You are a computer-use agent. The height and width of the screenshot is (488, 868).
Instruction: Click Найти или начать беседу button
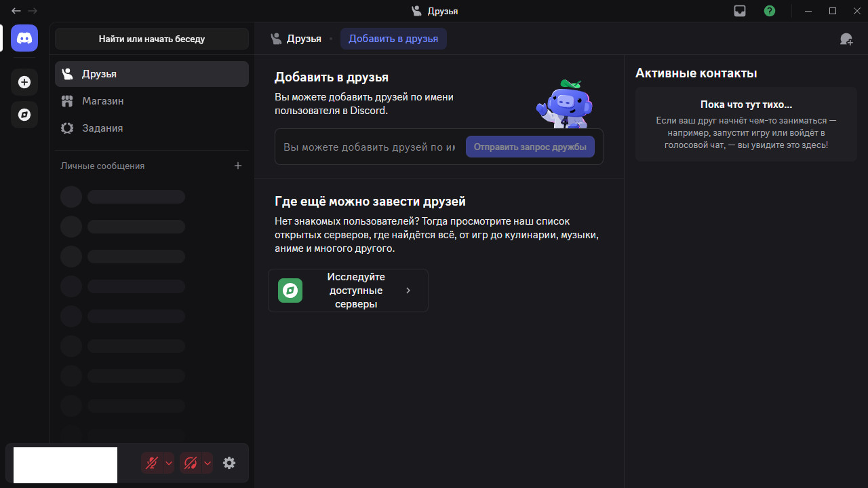pos(151,39)
